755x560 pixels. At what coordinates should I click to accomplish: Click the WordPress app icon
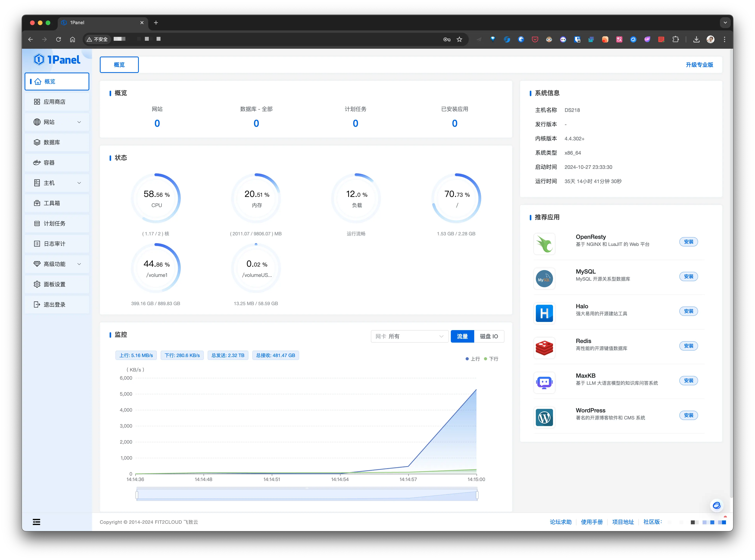tap(544, 417)
